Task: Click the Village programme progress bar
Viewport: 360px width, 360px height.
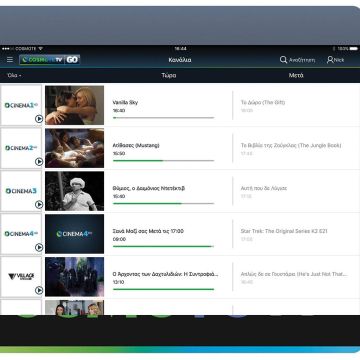Action: (163, 289)
